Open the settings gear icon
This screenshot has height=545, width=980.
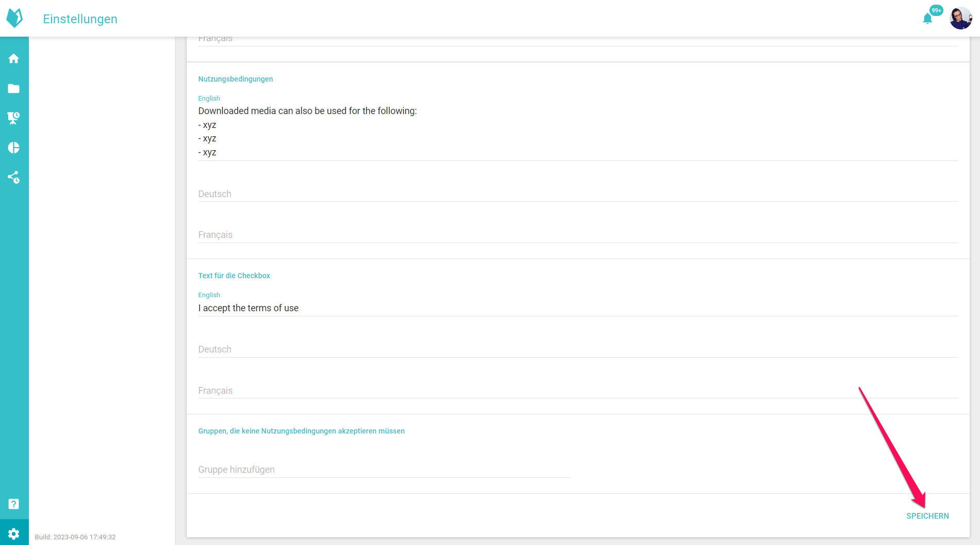pyautogui.click(x=14, y=534)
